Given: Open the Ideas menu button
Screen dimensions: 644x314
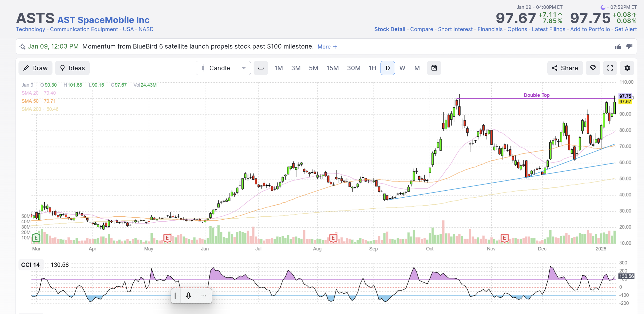Looking at the screenshot, I should (72, 68).
